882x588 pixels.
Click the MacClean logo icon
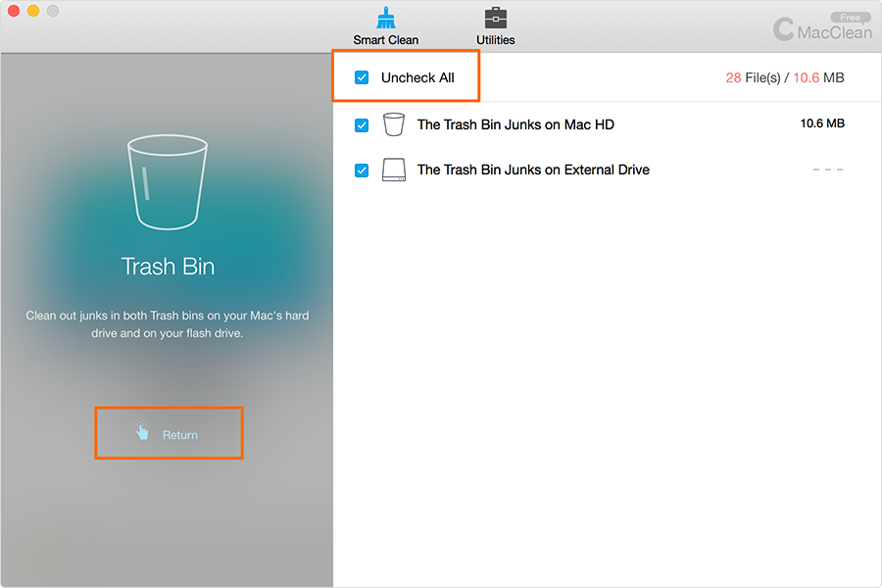784,29
